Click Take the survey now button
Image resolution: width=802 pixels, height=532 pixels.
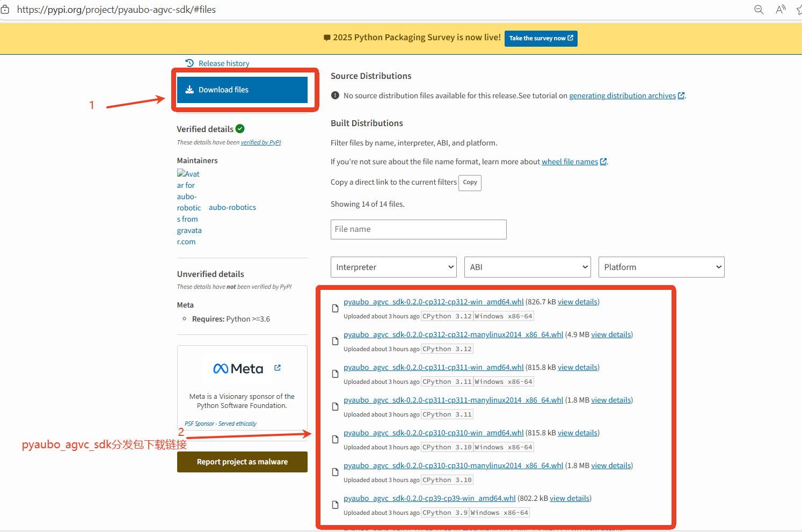click(x=541, y=39)
